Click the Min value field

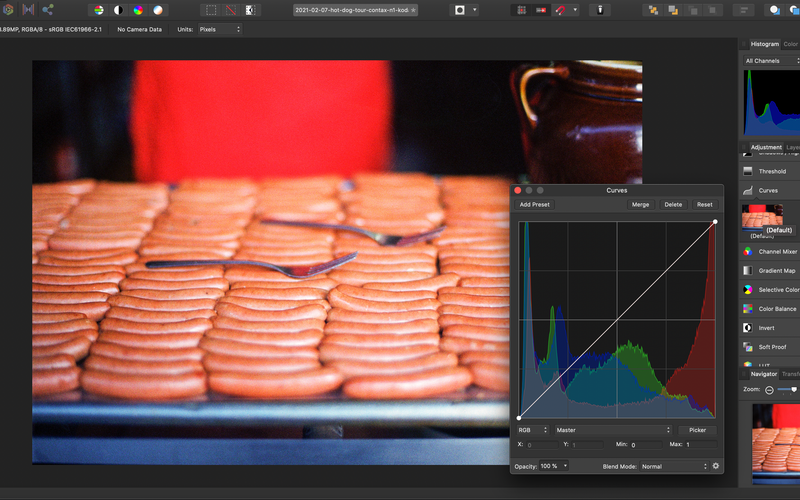point(646,445)
